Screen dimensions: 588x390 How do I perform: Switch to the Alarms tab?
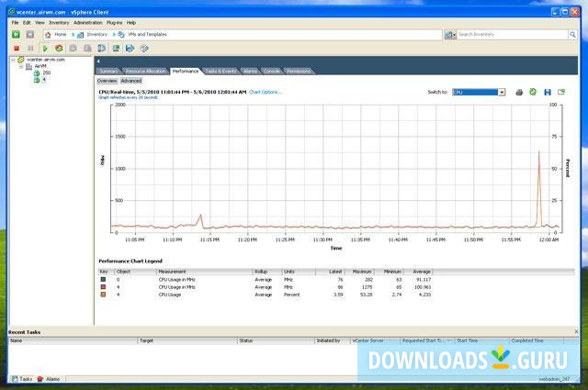click(250, 72)
